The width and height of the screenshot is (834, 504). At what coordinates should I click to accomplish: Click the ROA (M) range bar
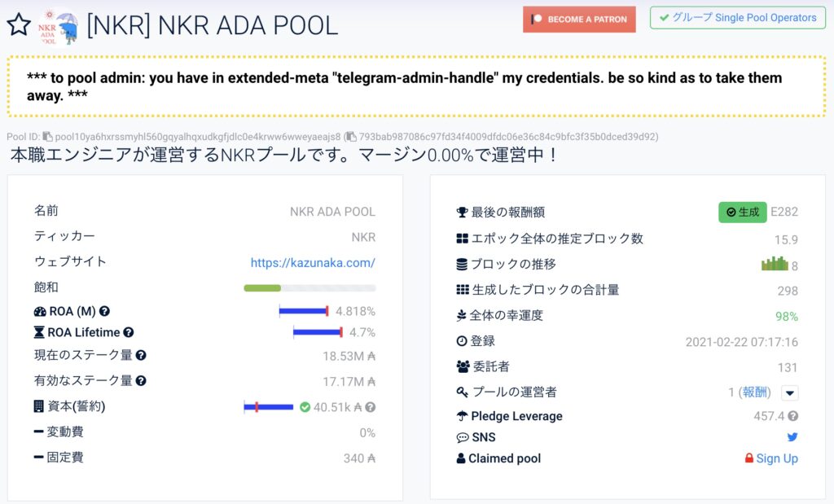[x=304, y=312]
